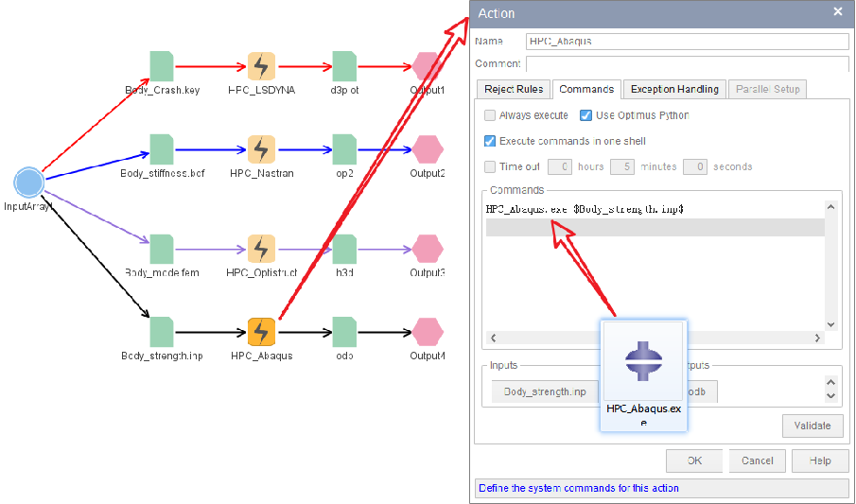Click the Body_Crash.key file node

click(162, 66)
